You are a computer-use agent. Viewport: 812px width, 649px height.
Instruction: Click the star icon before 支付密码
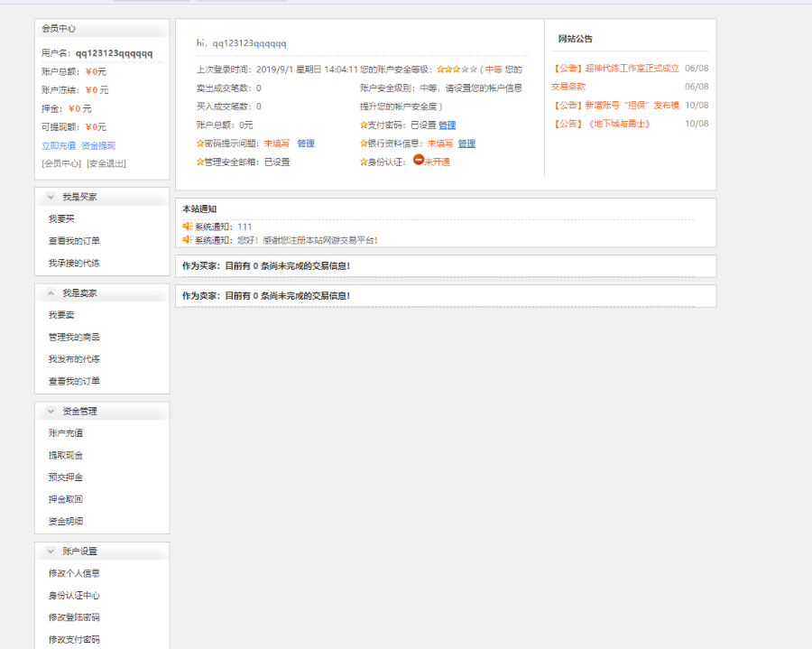click(363, 123)
